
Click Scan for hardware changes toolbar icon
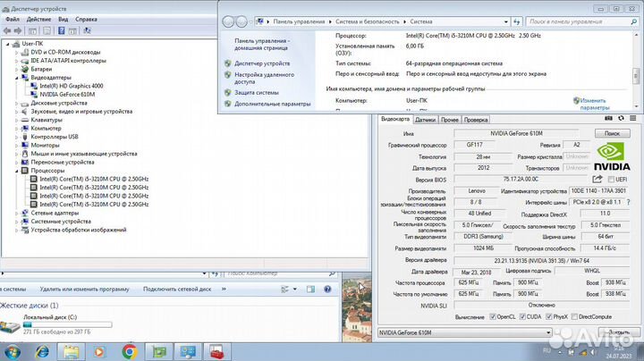click(87, 30)
